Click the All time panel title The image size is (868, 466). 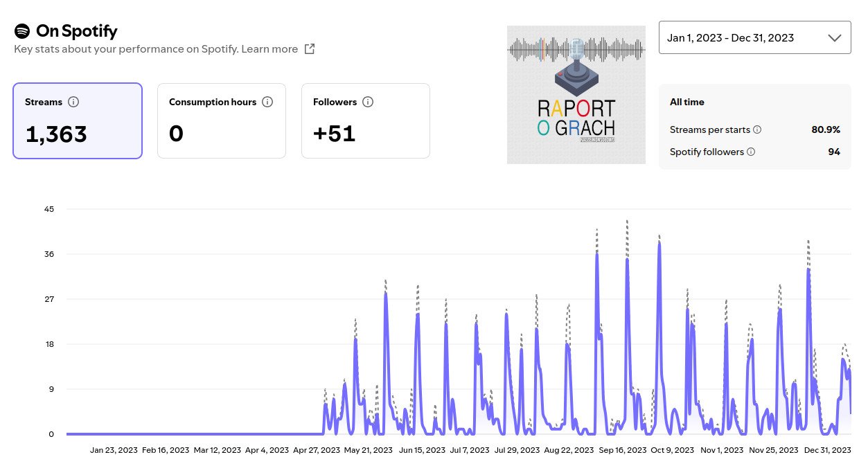687,102
